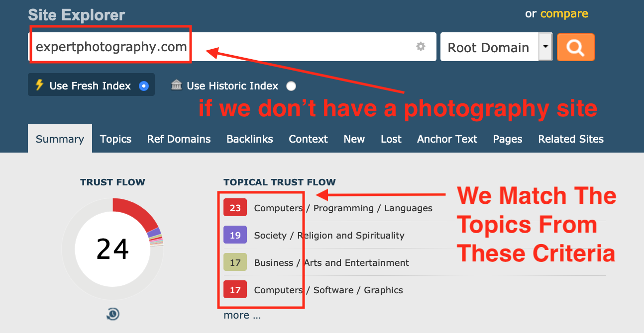Click the compare link

point(564,13)
